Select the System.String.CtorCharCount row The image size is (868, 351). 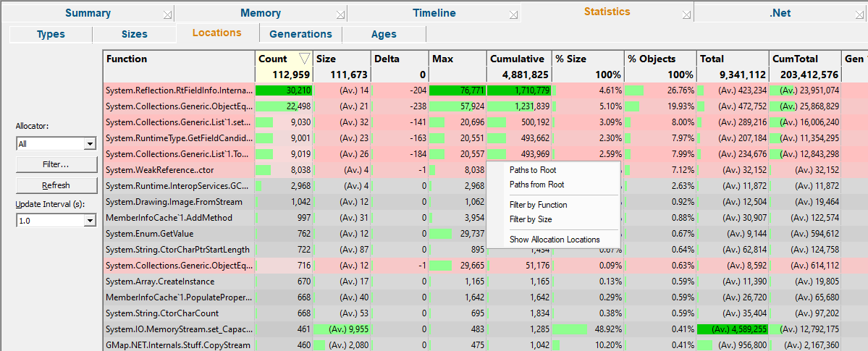click(486, 313)
